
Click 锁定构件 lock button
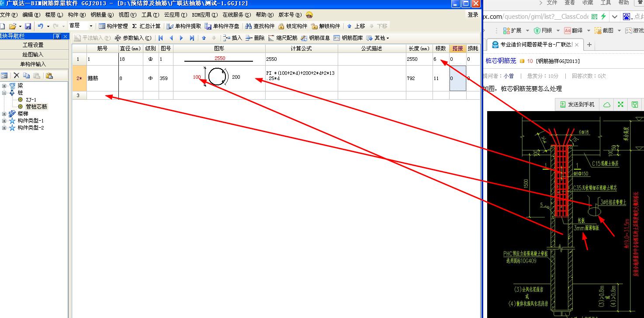pyautogui.click(x=293, y=26)
